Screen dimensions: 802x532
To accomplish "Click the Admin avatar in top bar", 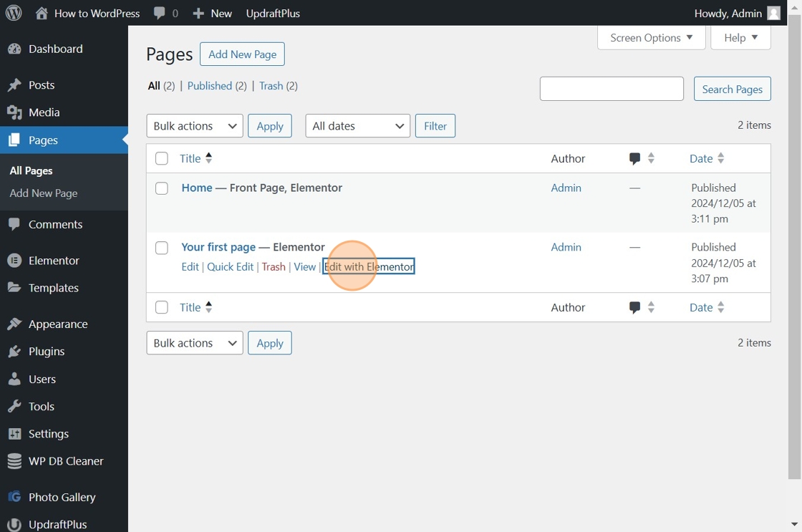I will click(x=774, y=14).
